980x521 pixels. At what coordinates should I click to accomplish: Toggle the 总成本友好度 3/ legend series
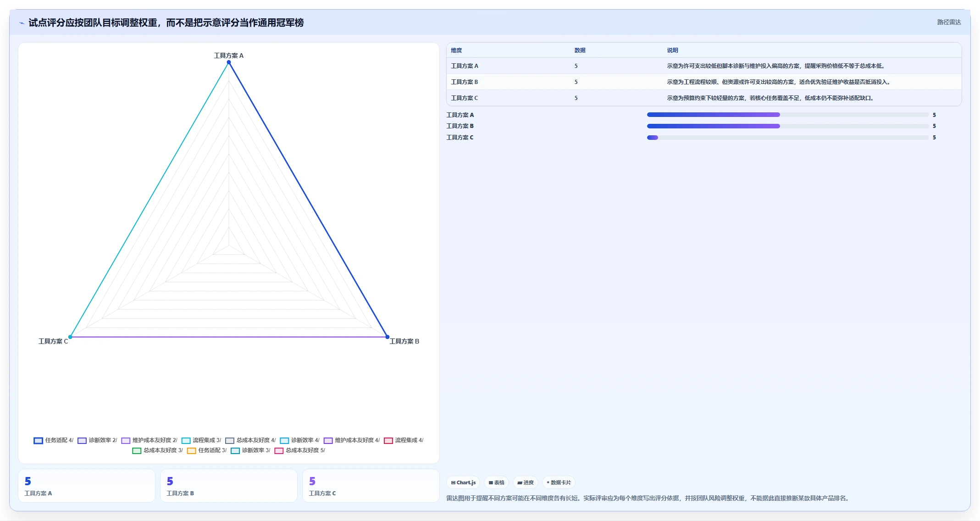157,450
